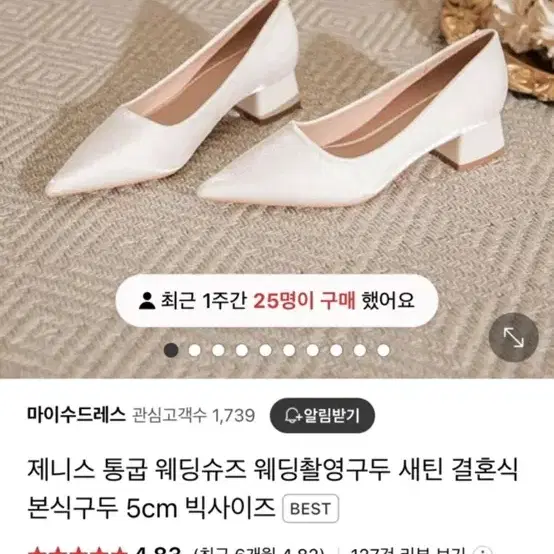This screenshot has width=554, height=554.
Task: Open the 127건 리뷰 보기 link
Action: [409, 551]
